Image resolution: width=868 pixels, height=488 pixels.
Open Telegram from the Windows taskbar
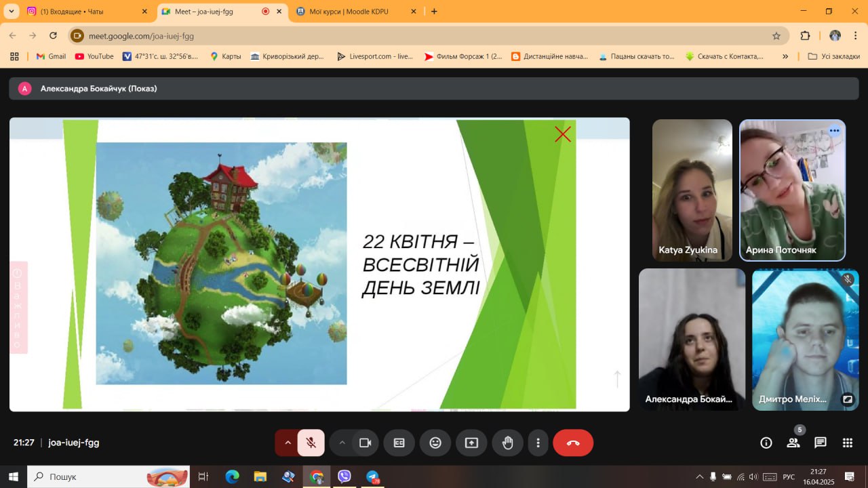pyautogui.click(x=372, y=477)
